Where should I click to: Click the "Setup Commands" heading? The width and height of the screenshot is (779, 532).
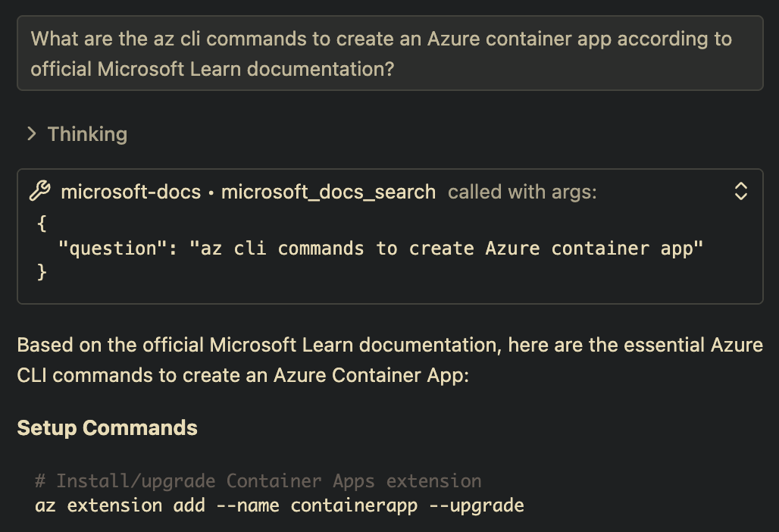pos(108,427)
